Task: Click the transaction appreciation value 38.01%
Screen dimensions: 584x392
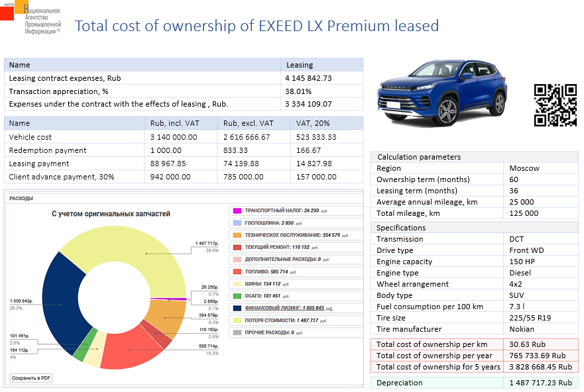Action: (298, 91)
